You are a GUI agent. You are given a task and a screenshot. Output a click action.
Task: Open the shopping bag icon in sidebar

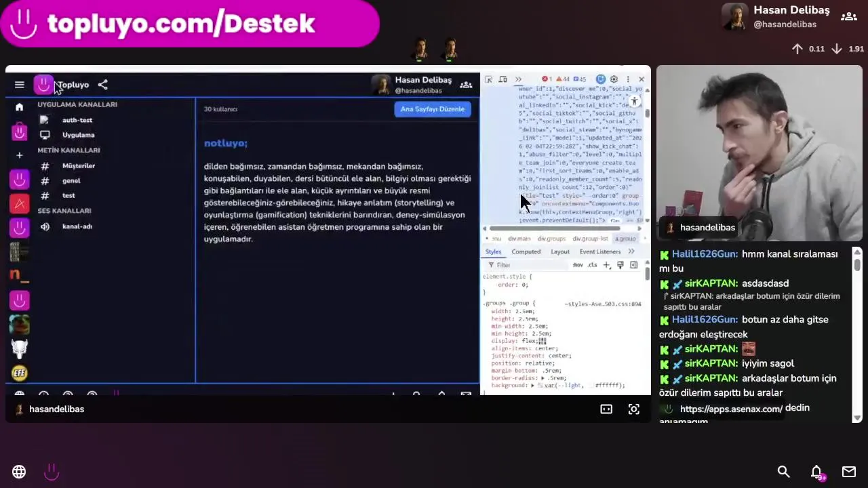19,131
